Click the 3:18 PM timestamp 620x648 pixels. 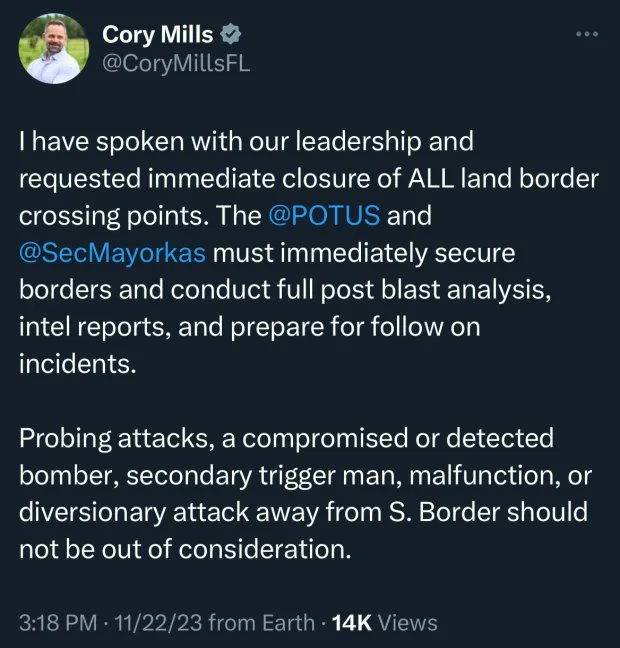tap(57, 622)
